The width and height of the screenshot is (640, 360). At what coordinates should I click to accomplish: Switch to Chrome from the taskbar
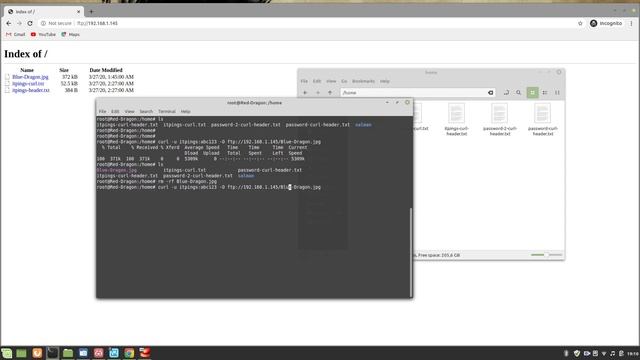coord(129,353)
